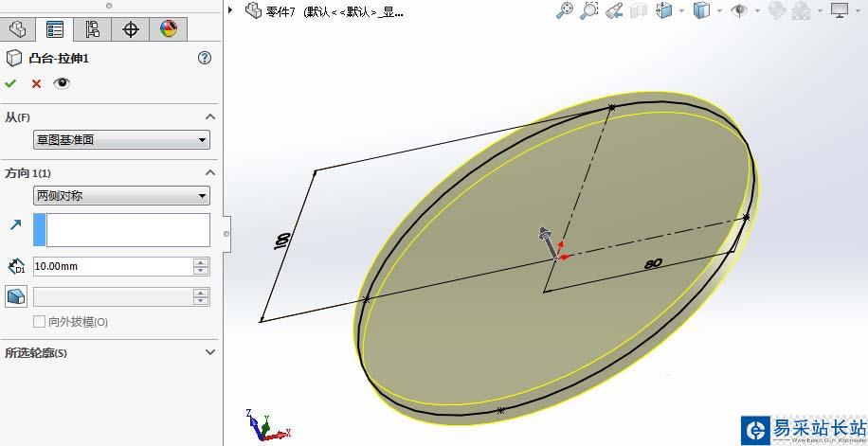Toggle the draft on/off button
Image resolution: width=868 pixels, height=446 pixels.
pyautogui.click(x=16, y=296)
